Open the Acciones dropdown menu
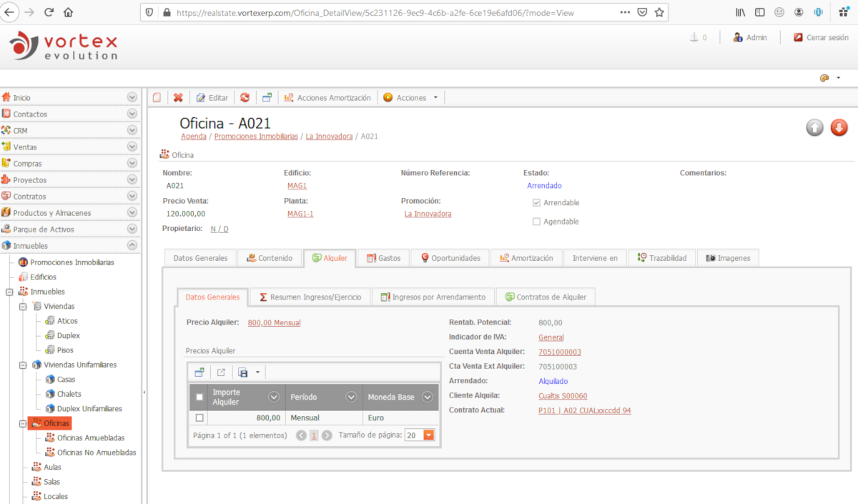Viewport: 858px width, 504px height. click(411, 98)
